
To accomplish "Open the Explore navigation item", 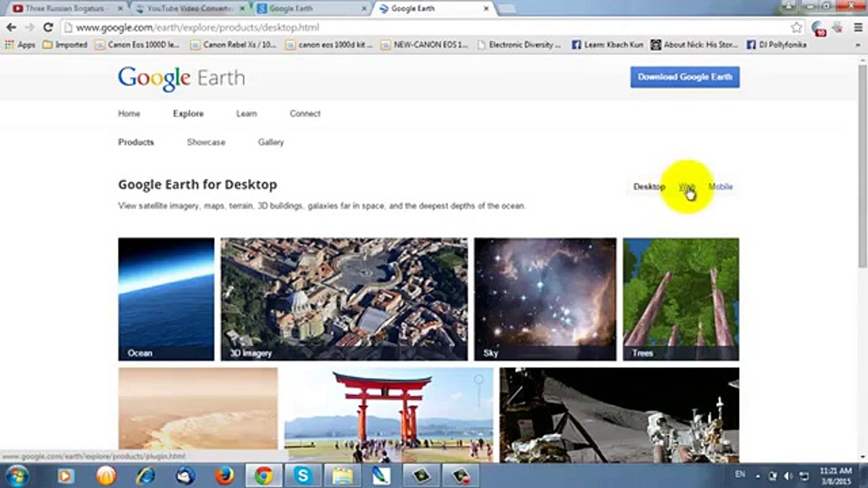I will tap(188, 113).
